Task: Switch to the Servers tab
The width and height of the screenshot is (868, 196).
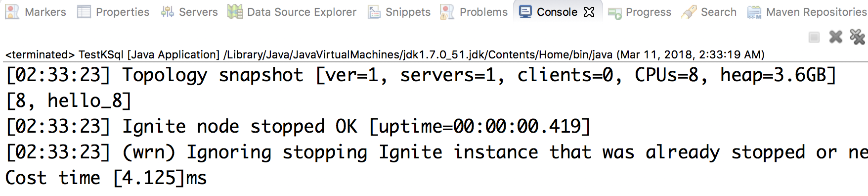Action: coord(189,12)
